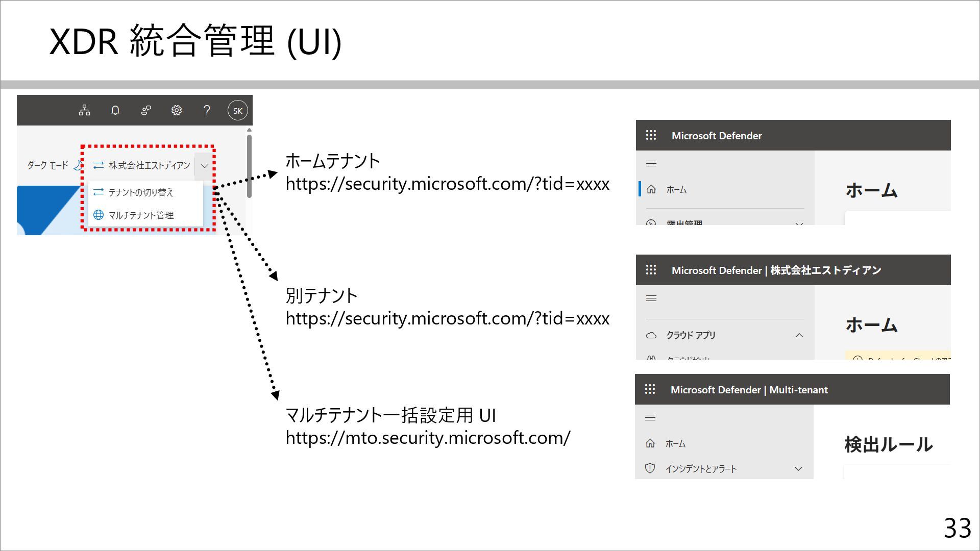Open app launcher in the Microsoft Defender home-tenant header

pyautogui.click(x=651, y=135)
